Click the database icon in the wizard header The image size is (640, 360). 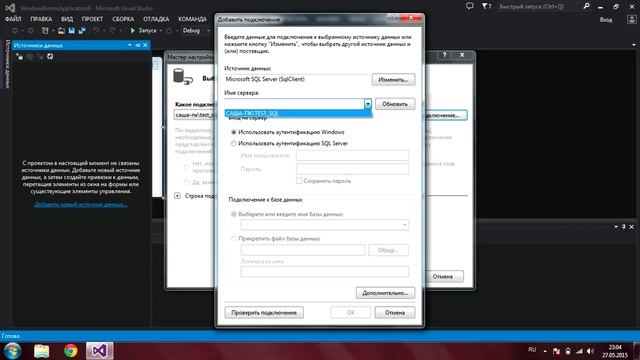pyautogui.click(x=182, y=77)
